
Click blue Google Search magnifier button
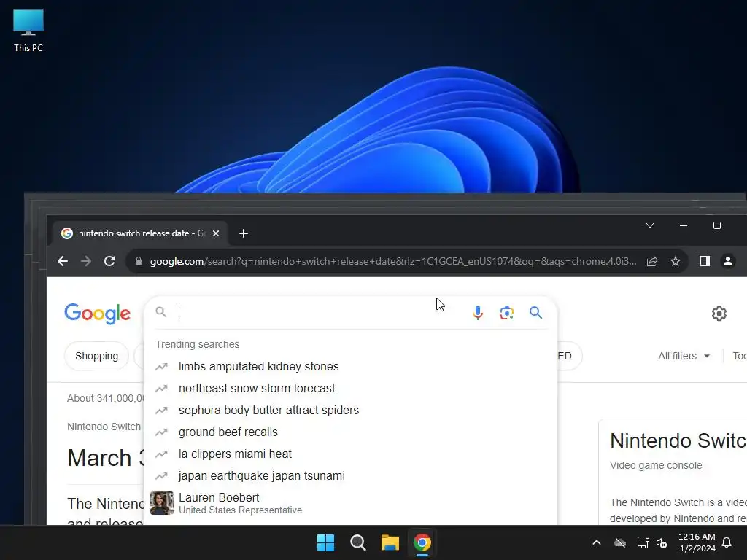(535, 313)
